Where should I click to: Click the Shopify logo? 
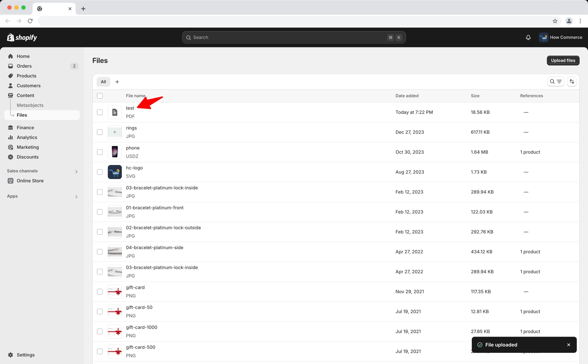click(22, 38)
